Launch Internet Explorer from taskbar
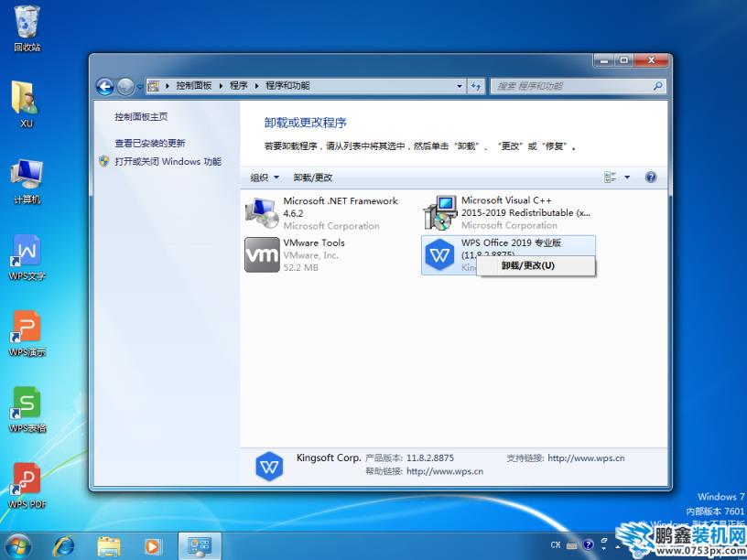The width and height of the screenshot is (747, 560). click(63, 546)
